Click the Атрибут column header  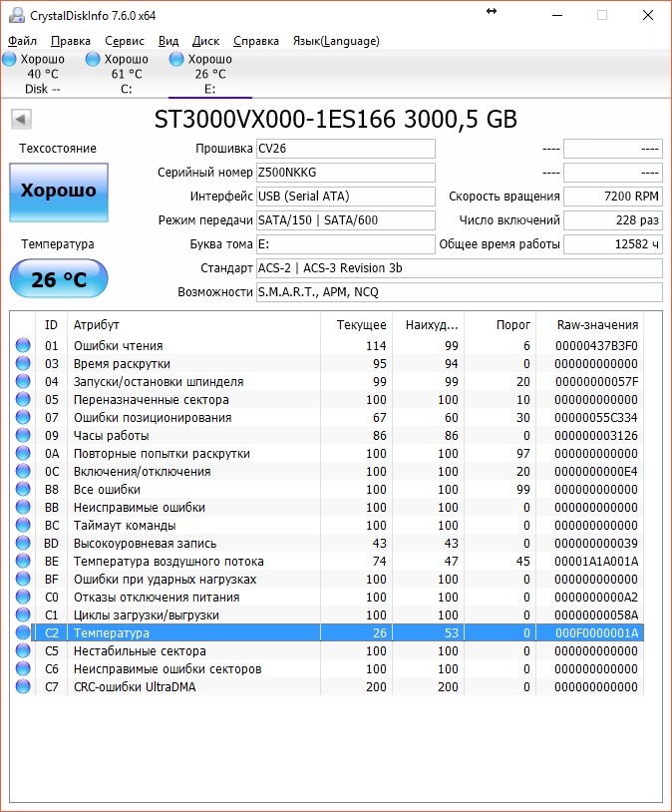pyautogui.click(x=194, y=324)
